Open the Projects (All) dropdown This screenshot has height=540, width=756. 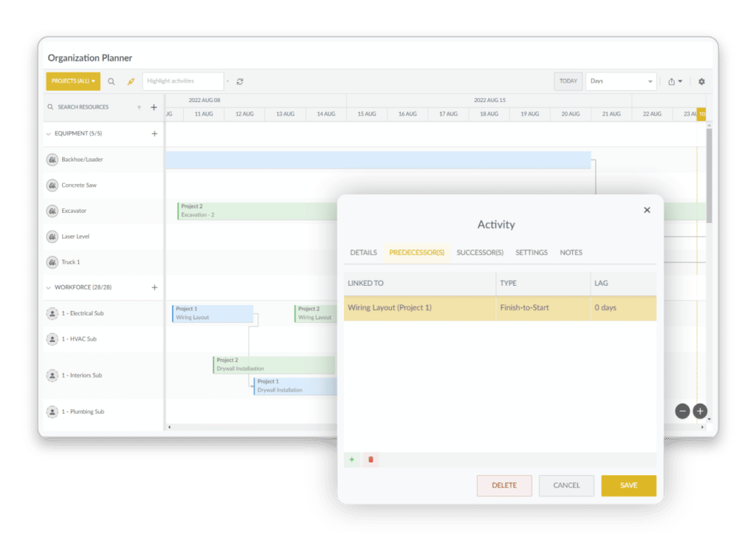[x=72, y=81]
